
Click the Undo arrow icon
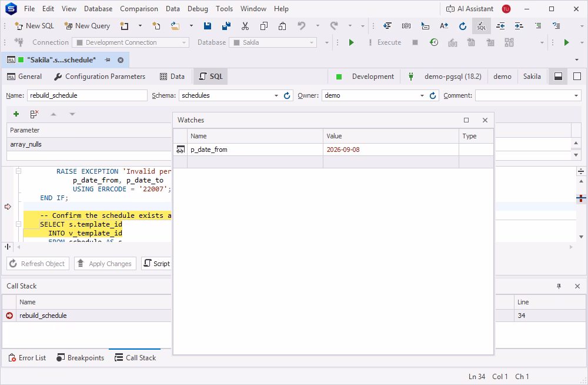click(302, 26)
